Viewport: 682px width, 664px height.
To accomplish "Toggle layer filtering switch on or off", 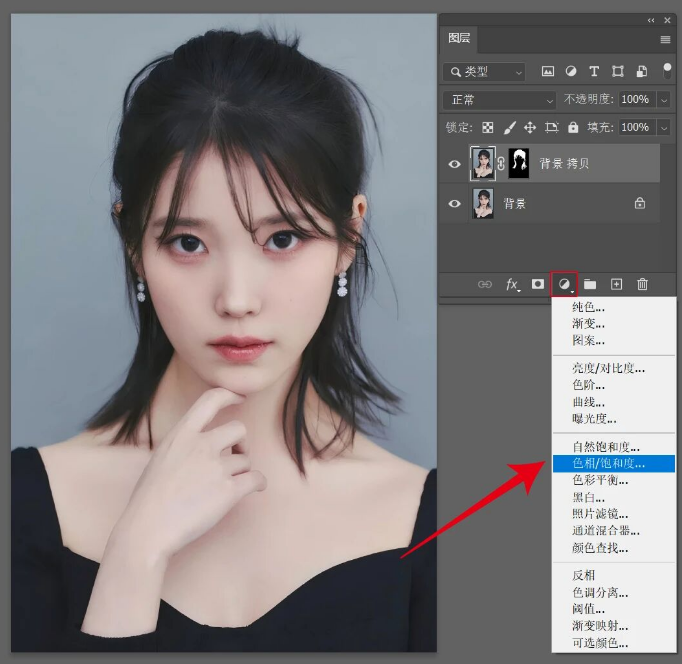I will 667,70.
